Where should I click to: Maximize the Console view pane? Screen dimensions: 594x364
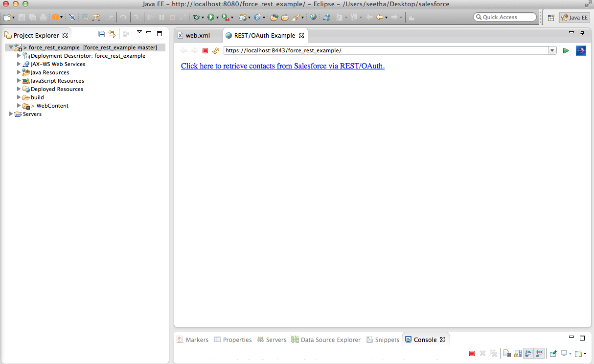[x=582, y=338]
